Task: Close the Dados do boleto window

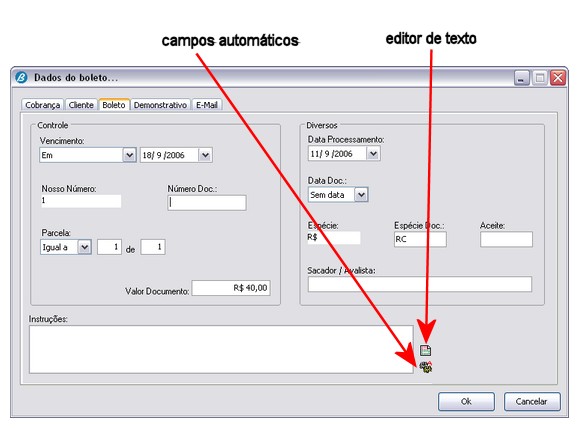Action: (558, 78)
